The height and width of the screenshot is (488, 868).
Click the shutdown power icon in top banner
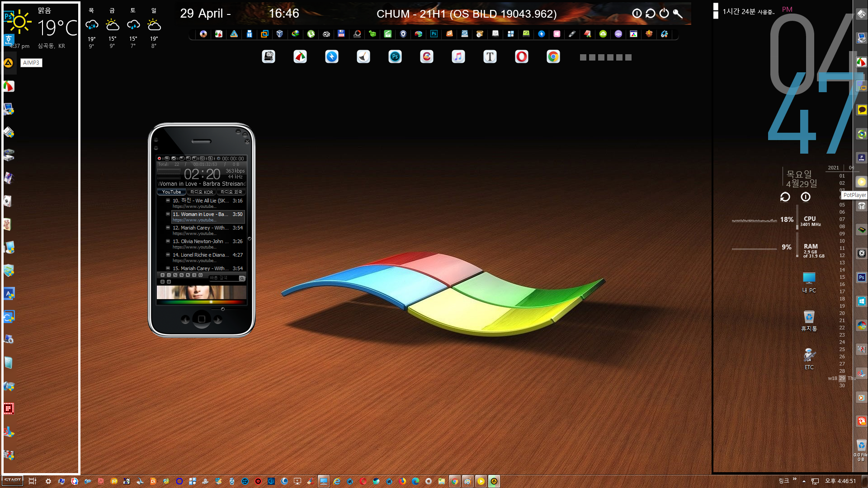(x=664, y=14)
